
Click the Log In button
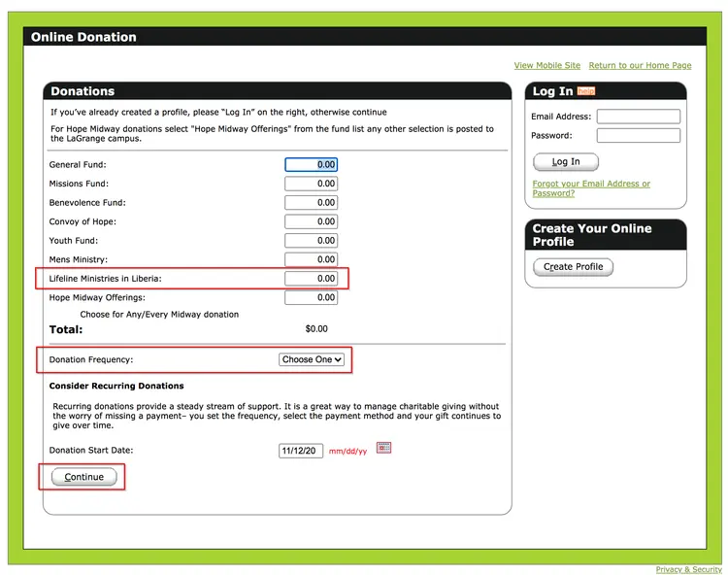[x=566, y=162]
